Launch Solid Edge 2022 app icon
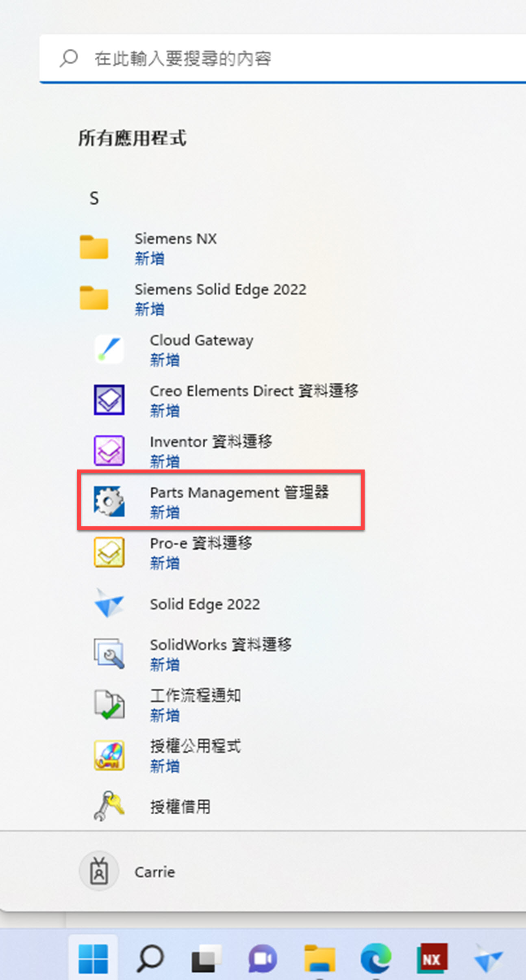This screenshot has width=526, height=980. 109,603
